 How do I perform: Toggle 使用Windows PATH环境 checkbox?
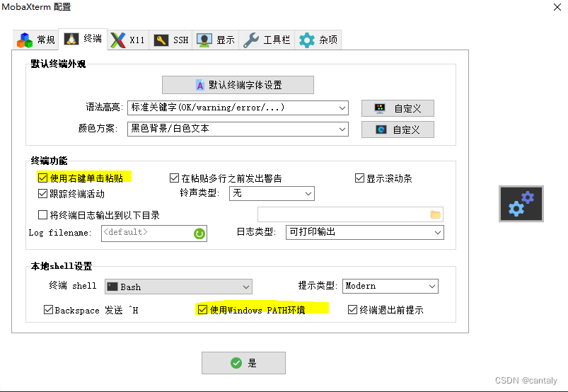(x=202, y=310)
